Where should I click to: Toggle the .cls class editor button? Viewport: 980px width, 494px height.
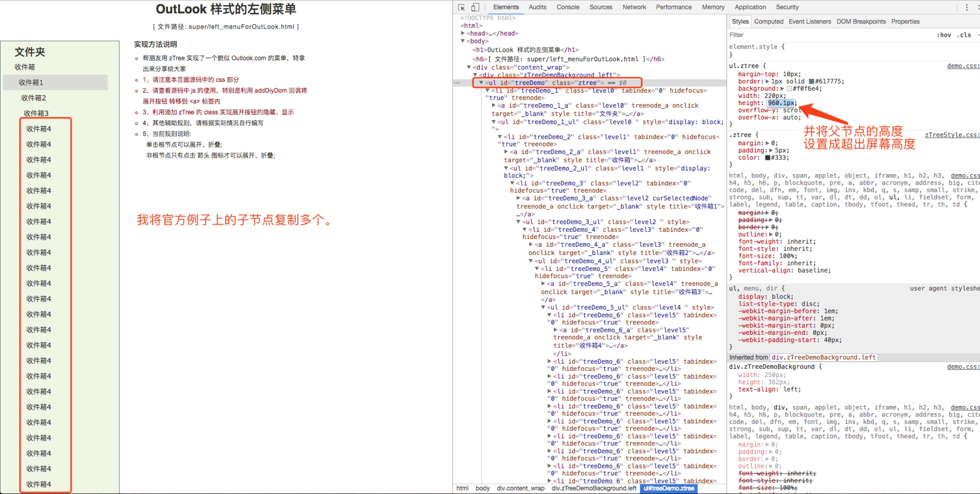tap(964, 35)
